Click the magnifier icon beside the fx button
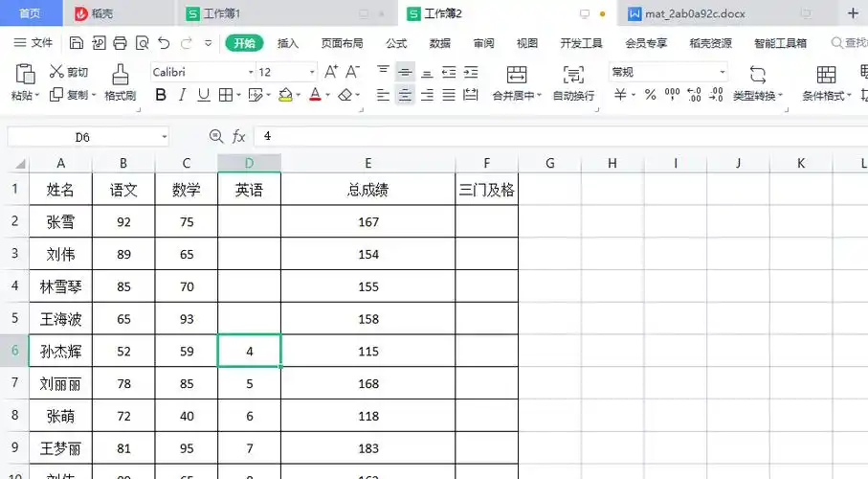The width and height of the screenshot is (868, 479). (x=216, y=136)
